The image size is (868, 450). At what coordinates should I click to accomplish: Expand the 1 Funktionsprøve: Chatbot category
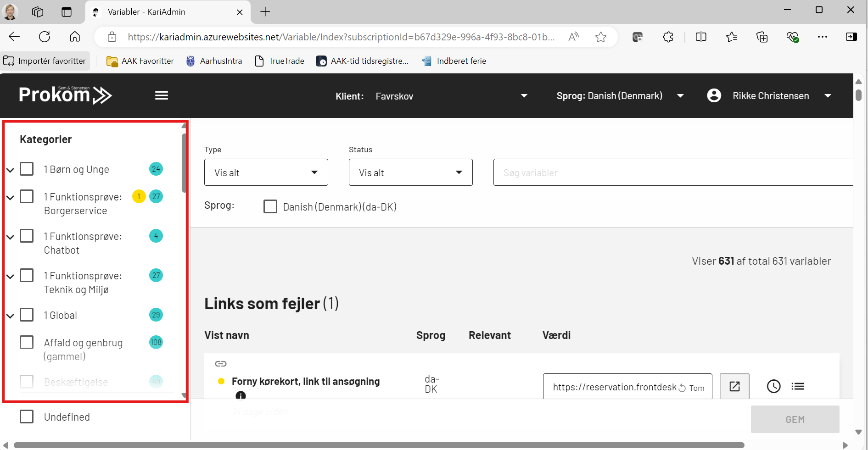tap(10, 237)
